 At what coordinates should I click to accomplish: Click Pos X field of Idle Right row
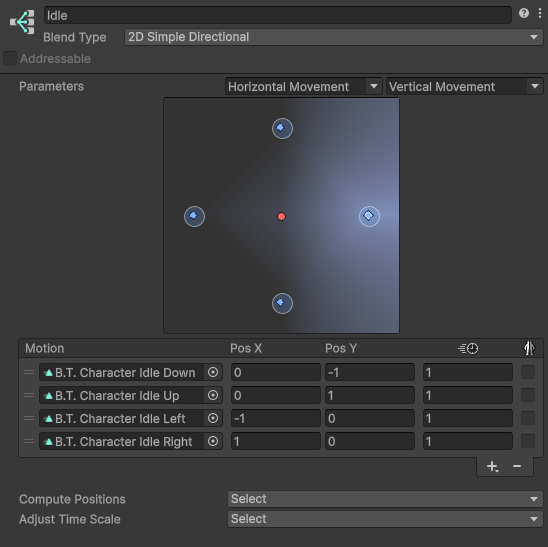276,441
